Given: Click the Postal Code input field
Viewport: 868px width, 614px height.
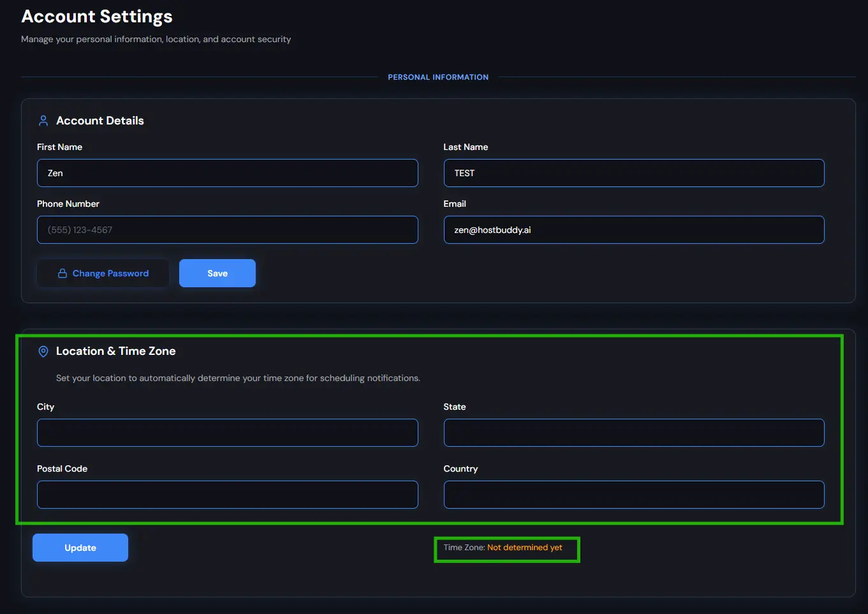Looking at the screenshot, I should [227, 494].
